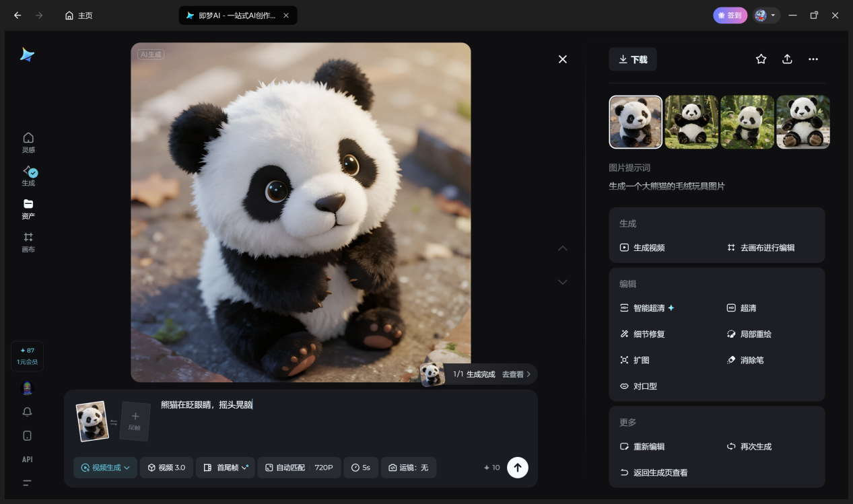Go to 资产 assets in sidebar
This screenshot has width=853, height=504.
click(28, 209)
